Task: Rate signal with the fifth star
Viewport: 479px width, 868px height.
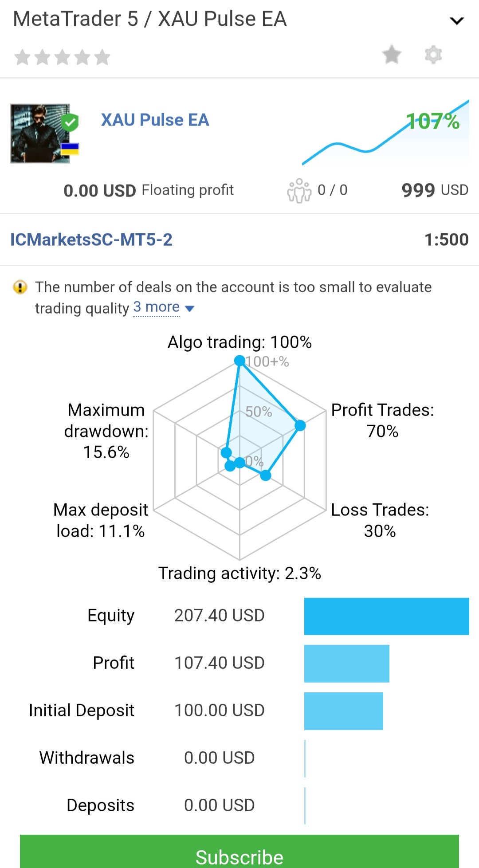Action: [x=102, y=57]
